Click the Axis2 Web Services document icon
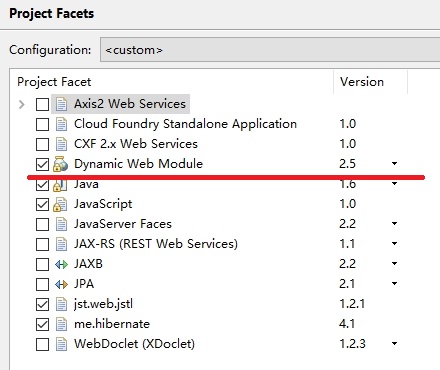 coord(61,104)
